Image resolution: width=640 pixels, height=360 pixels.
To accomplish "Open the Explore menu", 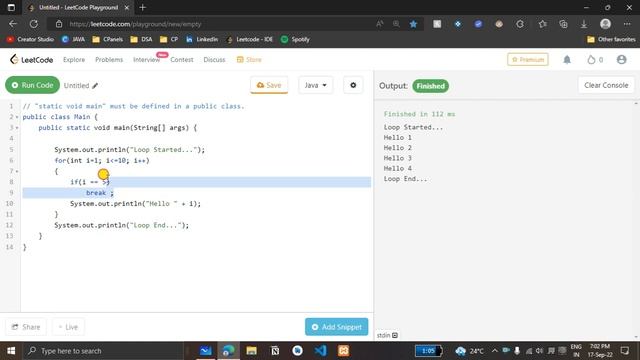I will pos(74,60).
